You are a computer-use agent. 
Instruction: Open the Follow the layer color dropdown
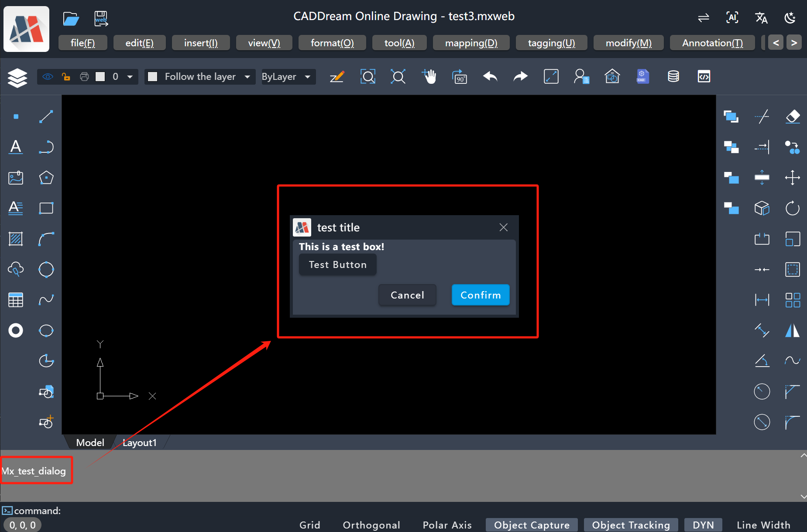pyautogui.click(x=247, y=77)
